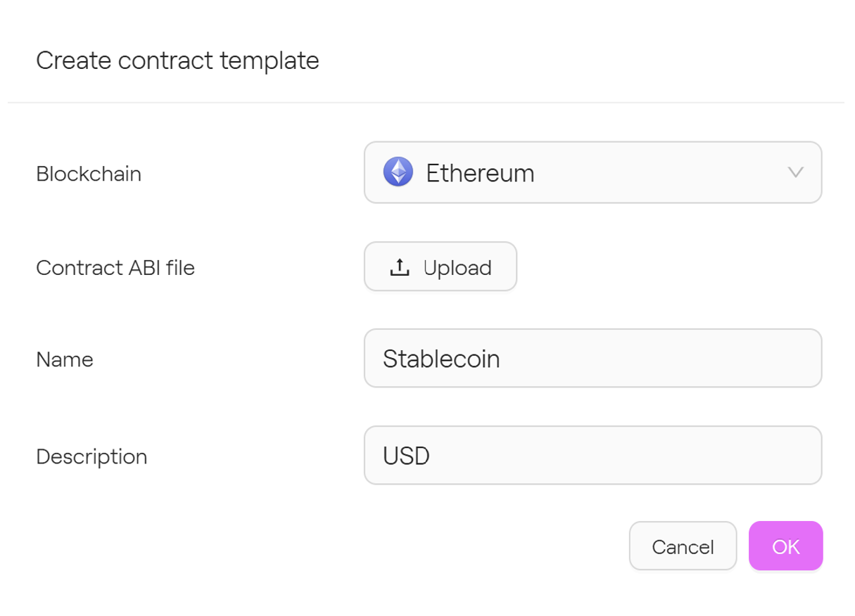
Task: Focus the Name input field
Action: click(593, 359)
